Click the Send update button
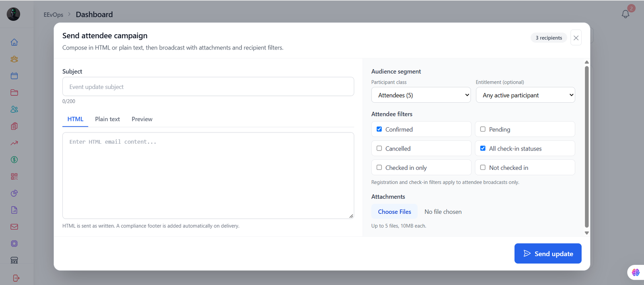 pyautogui.click(x=548, y=254)
